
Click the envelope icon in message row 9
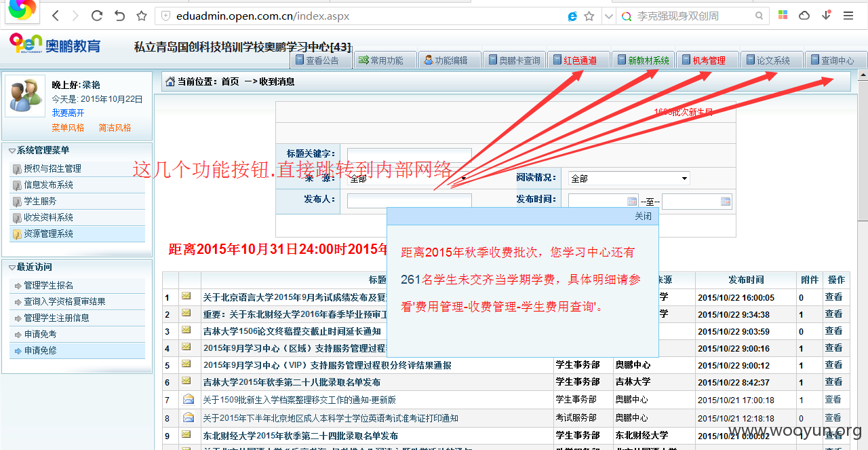(186, 435)
